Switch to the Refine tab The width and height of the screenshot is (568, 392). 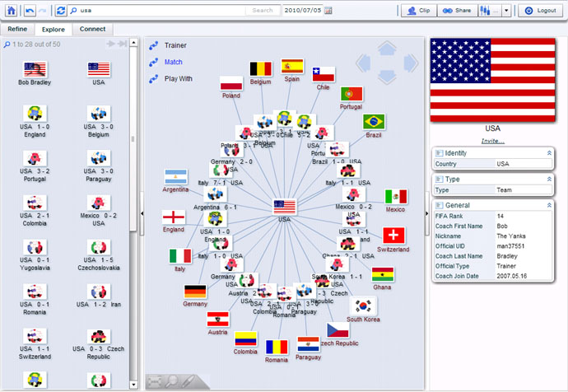click(x=17, y=29)
